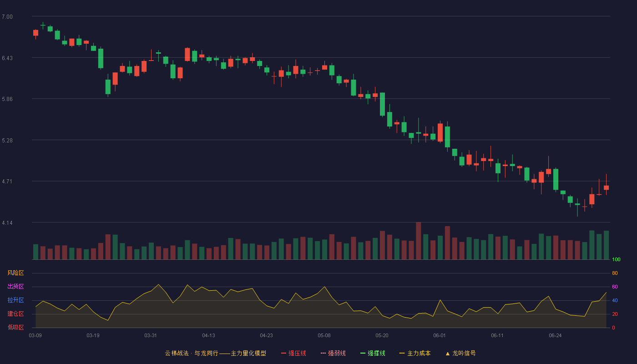This screenshot has width=637, height=364.
Task: Click the 5.28 price axis label
Action: 7,141
